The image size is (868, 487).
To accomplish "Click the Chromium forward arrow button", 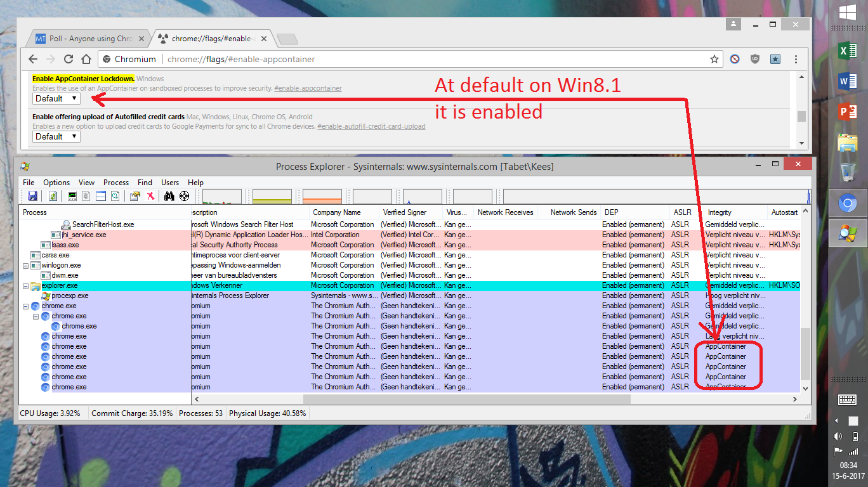I will (51, 59).
